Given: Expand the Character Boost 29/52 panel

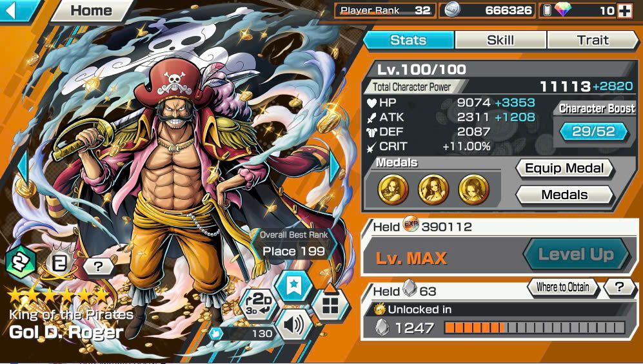Looking at the screenshot, I should pos(593,131).
